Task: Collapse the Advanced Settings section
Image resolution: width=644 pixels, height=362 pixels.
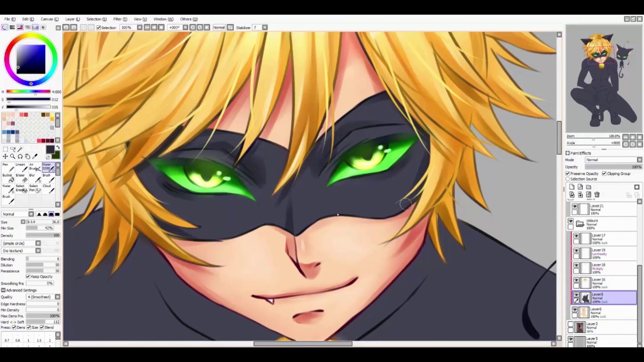Action: (x=3, y=290)
